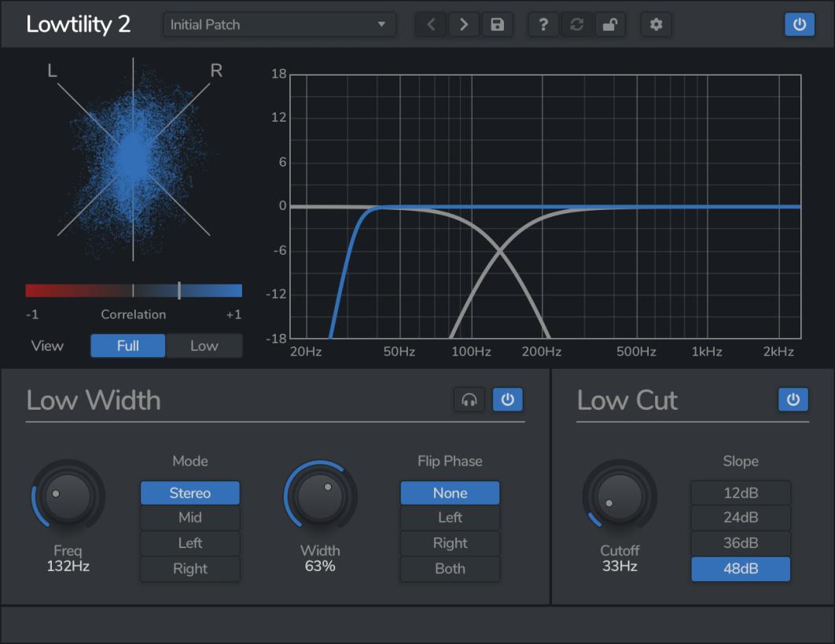This screenshot has width=835, height=644.
Task: Select Mid mode in Low Width
Action: click(189, 517)
